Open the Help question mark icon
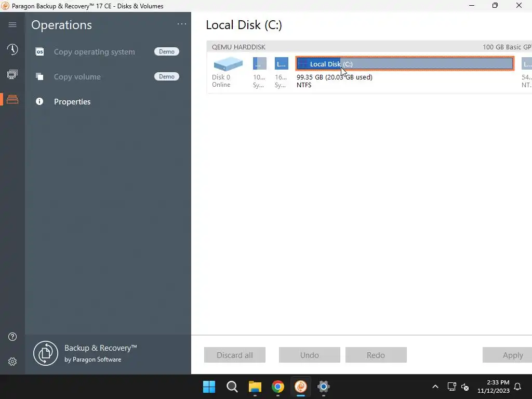The width and height of the screenshot is (532, 399). coord(12,337)
